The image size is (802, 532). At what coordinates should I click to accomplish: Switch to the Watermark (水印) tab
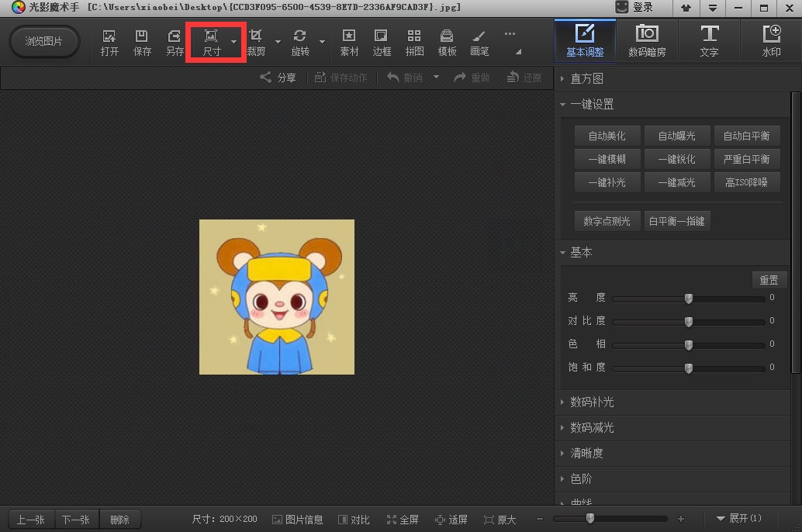771,42
